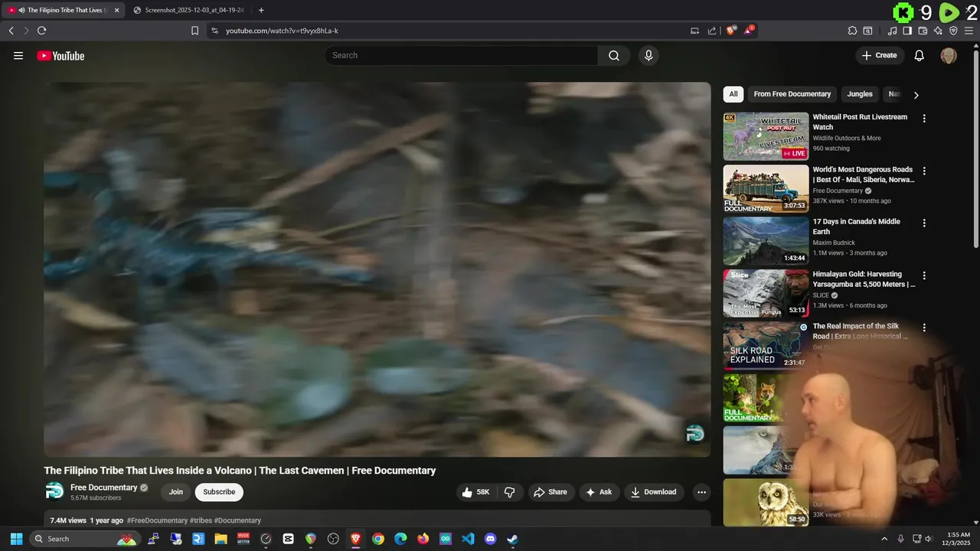The height and width of the screenshot is (551, 980).
Task: Open Discord from the taskbar
Action: [491, 539]
